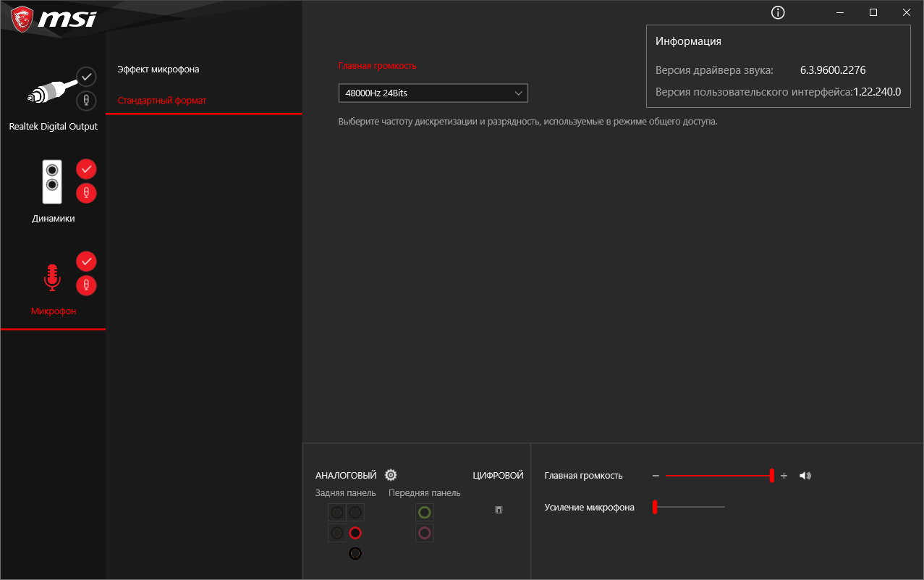Select the Realtek Digital Output device
Viewport: 924px width, 580px height.
[53, 100]
